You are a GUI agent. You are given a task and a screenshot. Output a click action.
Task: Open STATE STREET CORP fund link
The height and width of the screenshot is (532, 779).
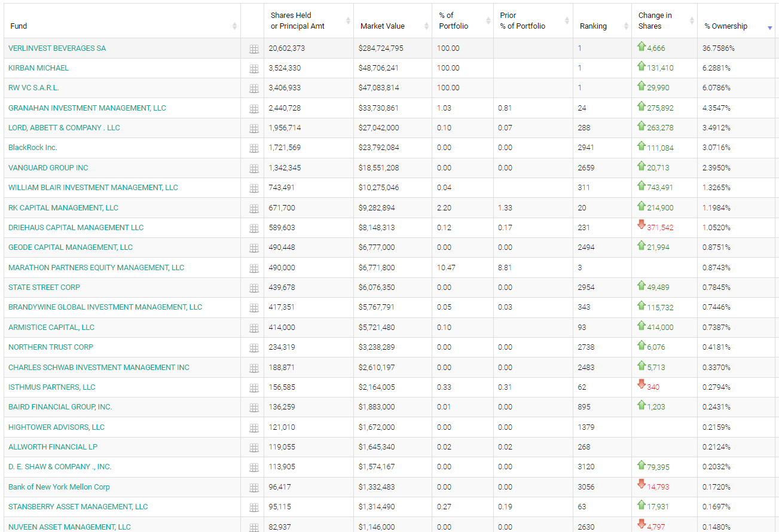44,287
